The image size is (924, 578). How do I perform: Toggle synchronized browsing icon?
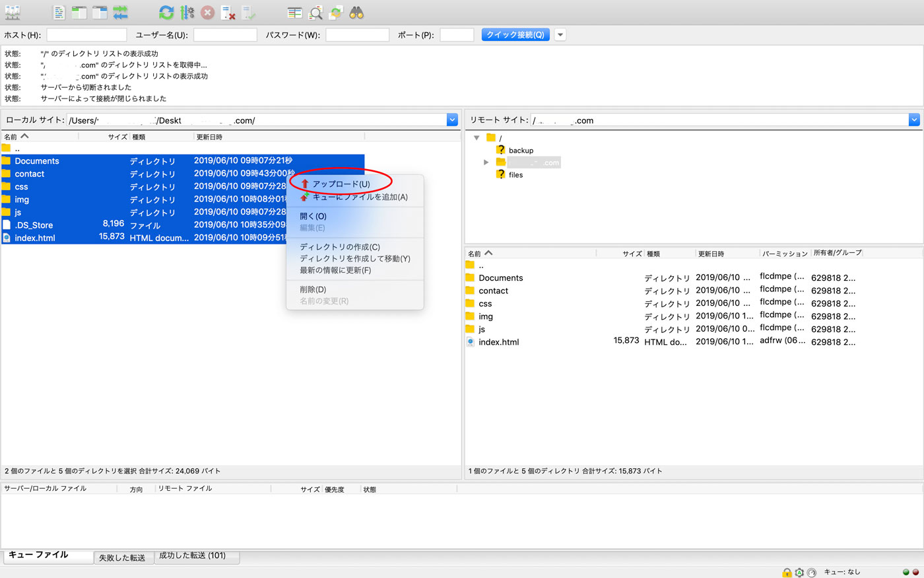pyautogui.click(x=336, y=13)
